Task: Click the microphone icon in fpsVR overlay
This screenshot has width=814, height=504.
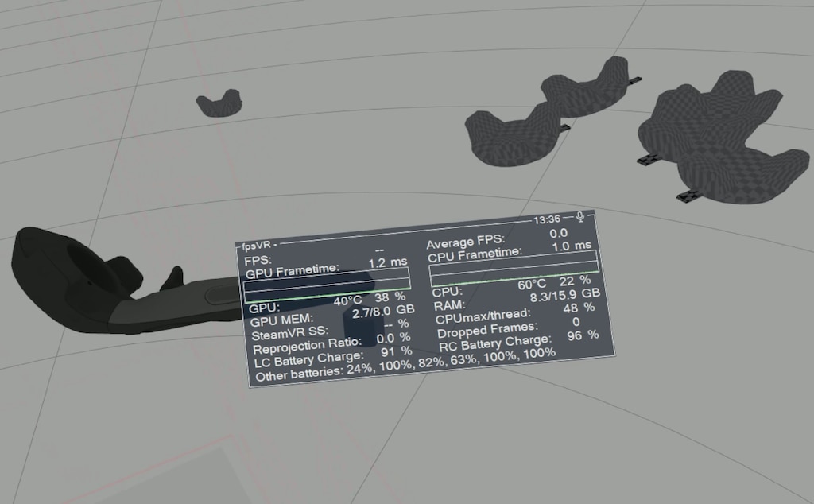Action: (x=581, y=217)
